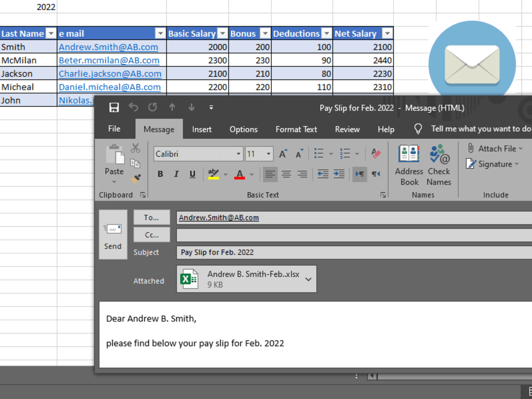Viewport: 532px width, 399px height.
Task: Open the bullets style dropdown arrow
Action: point(331,154)
